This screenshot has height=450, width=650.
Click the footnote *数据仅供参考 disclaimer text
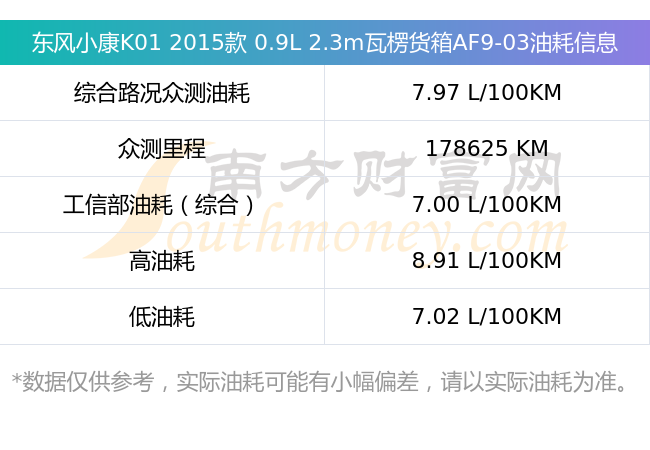pyautogui.click(x=319, y=382)
